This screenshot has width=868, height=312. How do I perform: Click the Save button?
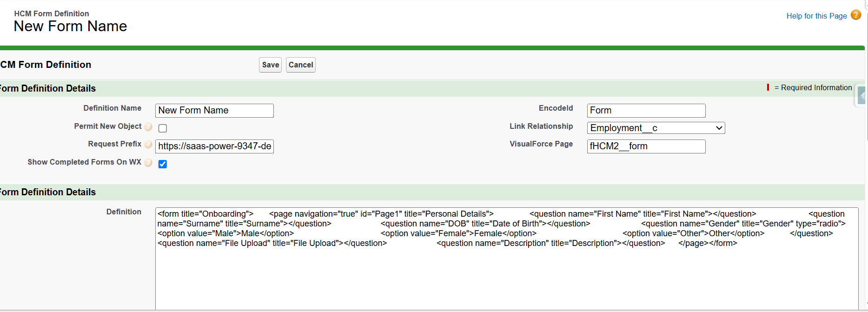pyautogui.click(x=271, y=65)
